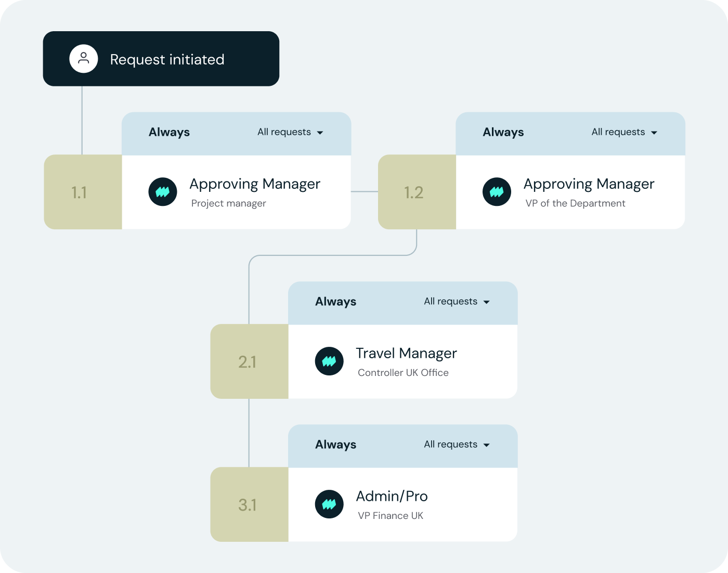
Task: Open All requests dropdown for step 1.2
Action: pyautogui.click(x=624, y=133)
